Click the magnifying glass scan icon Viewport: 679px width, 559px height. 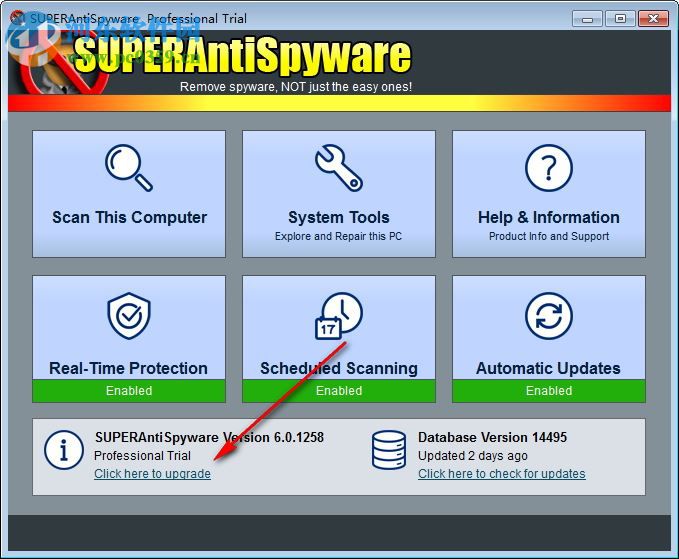129,168
